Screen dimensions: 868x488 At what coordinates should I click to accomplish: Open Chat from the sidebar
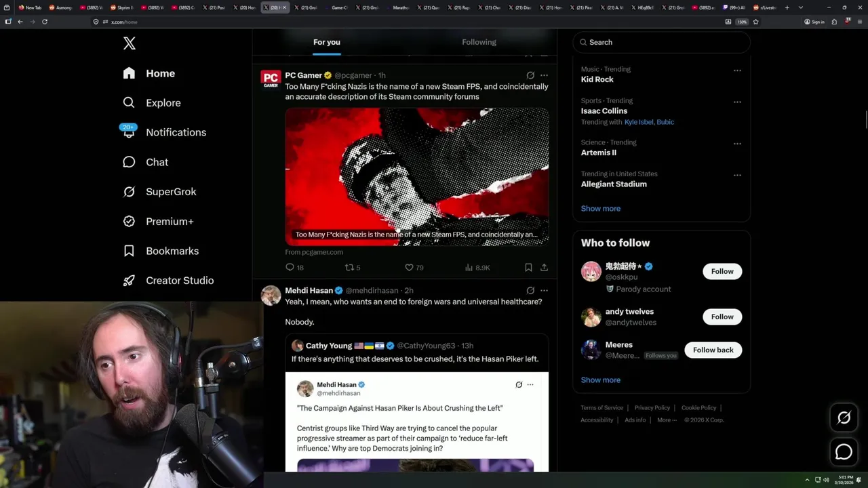click(145, 162)
